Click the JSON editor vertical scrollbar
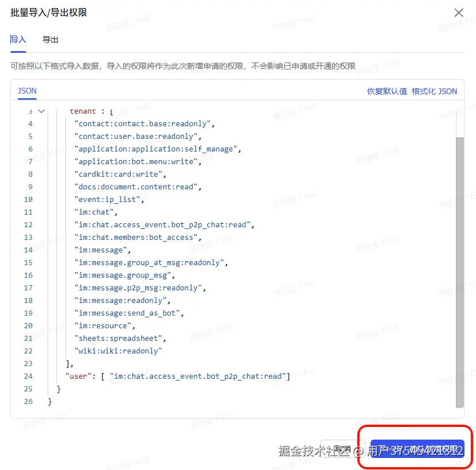The image size is (476, 470). click(459, 272)
